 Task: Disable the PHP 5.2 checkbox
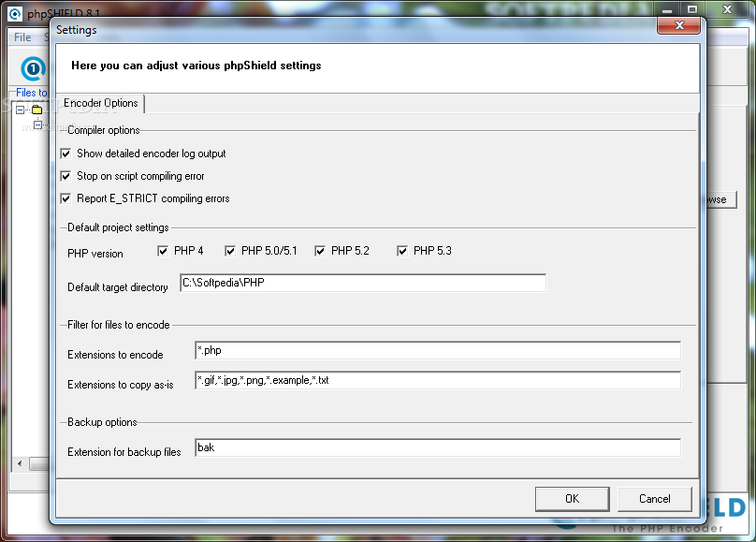[320, 251]
